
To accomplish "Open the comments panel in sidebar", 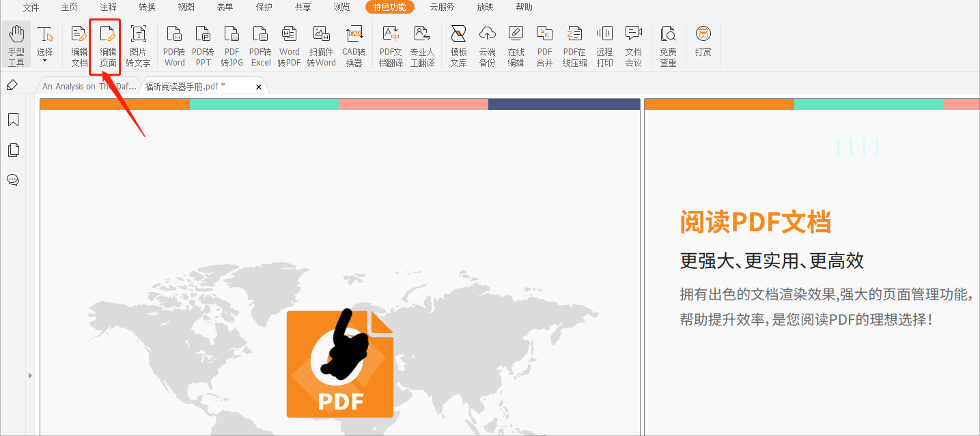I will 13,180.
